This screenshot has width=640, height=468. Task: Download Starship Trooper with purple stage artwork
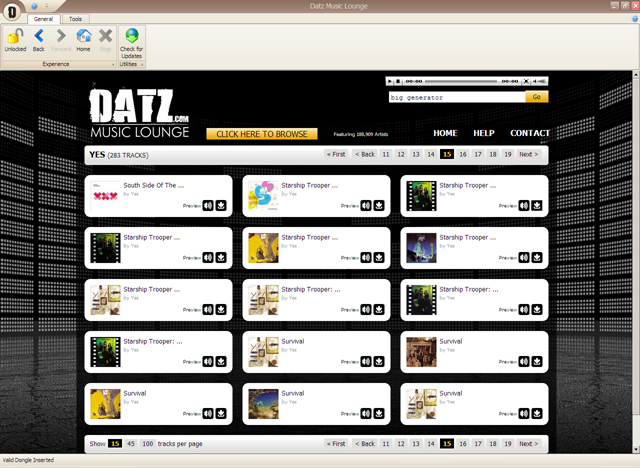pyautogui.click(x=537, y=257)
